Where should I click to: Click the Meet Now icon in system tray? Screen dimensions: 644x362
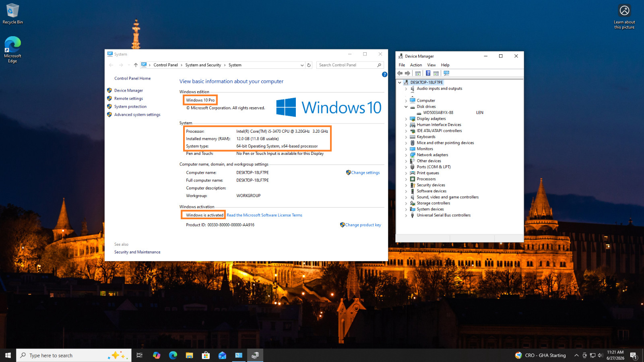pos(584,355)
